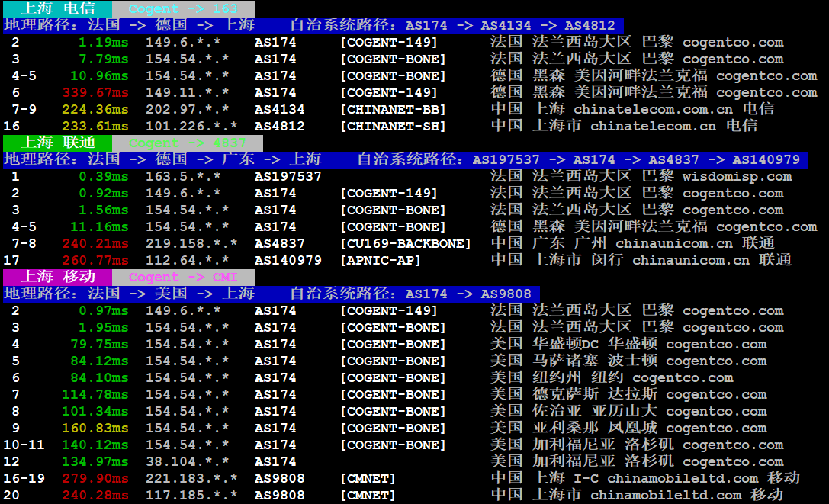Click the IP 112.64.*.*
This screenshot has height=504, width=829.
[x=187, y=261]
